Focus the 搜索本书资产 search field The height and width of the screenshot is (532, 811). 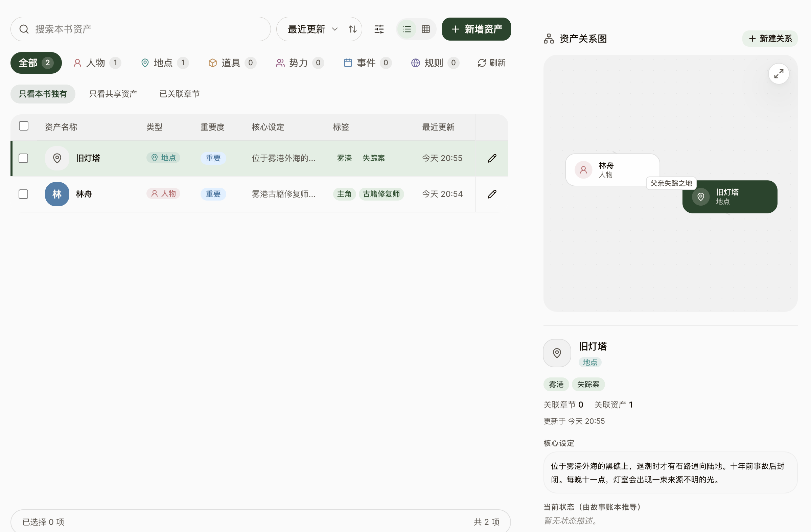[140, 29]
